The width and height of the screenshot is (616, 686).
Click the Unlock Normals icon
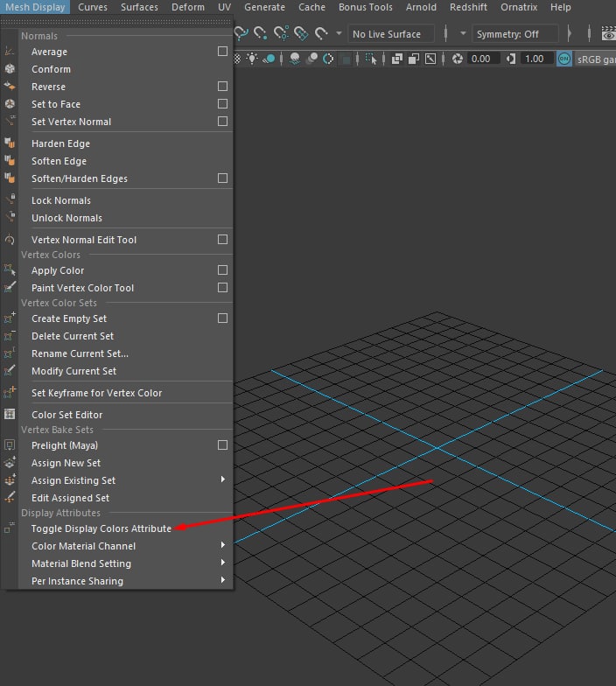pos(10,217)
